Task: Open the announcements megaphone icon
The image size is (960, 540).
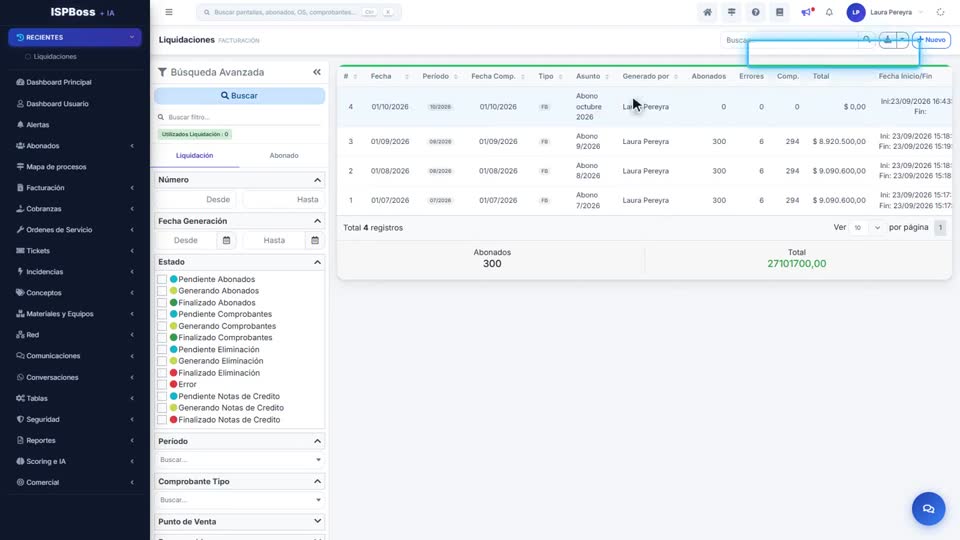Action: pyautogui.click(x=806, y=12)
